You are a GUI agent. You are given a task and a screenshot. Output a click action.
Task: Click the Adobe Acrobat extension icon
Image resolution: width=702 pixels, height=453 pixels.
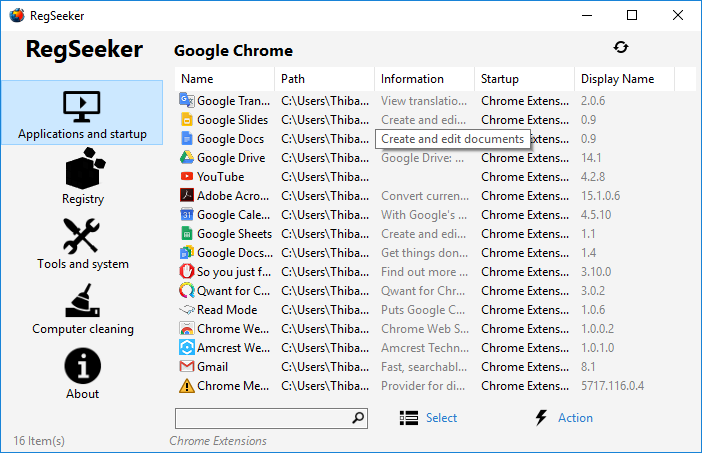(187, 195)
